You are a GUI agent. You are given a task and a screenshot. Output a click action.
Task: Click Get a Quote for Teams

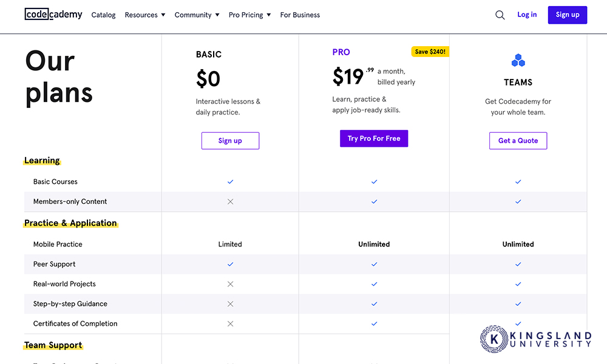click(x=518, y=141)
